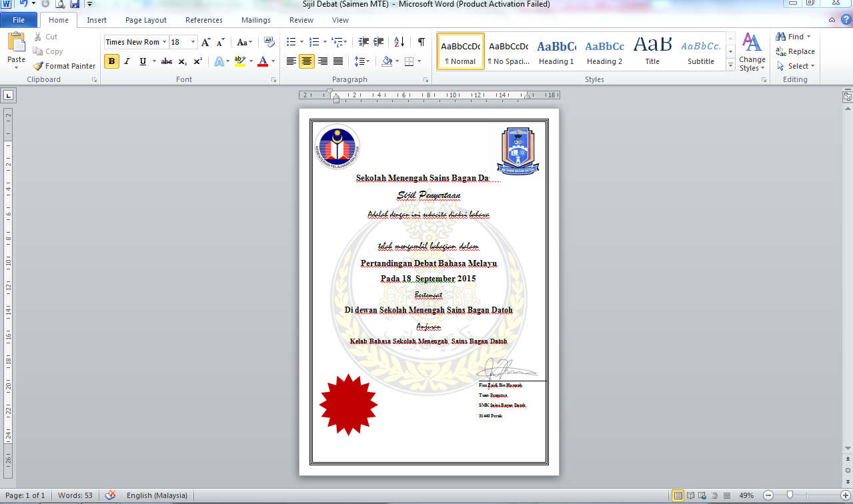Image resolution: width=853 pixels, height=504 pixels.
Task: Open the Borders dropdown
Action: 419,61
